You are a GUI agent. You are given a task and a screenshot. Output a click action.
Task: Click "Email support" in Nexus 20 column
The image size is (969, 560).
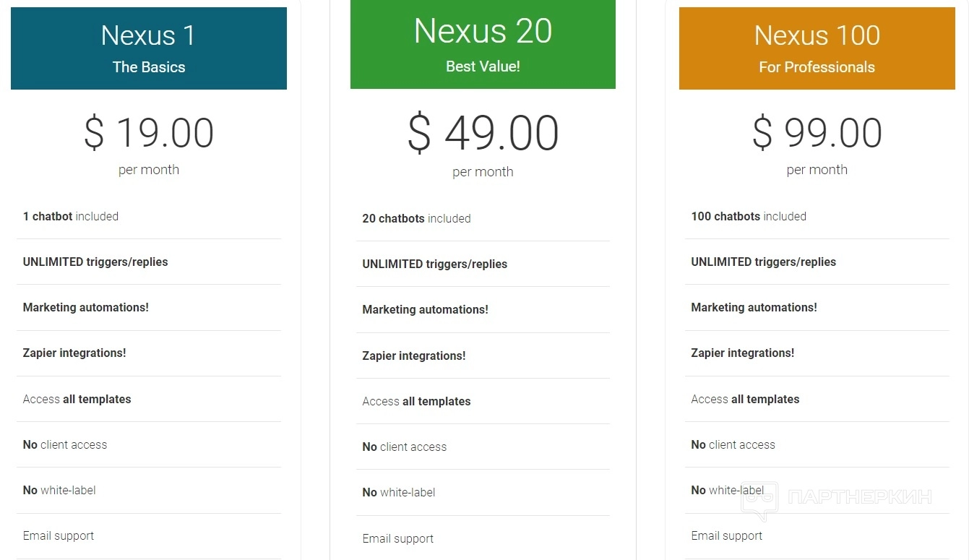pyautogui.click(x=398, y=538)
